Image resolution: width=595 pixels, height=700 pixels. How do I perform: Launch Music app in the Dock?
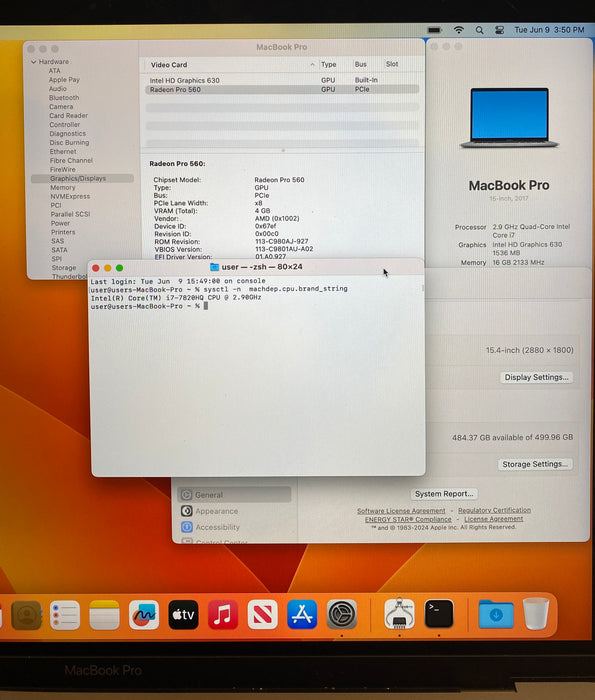pos(222,615)
